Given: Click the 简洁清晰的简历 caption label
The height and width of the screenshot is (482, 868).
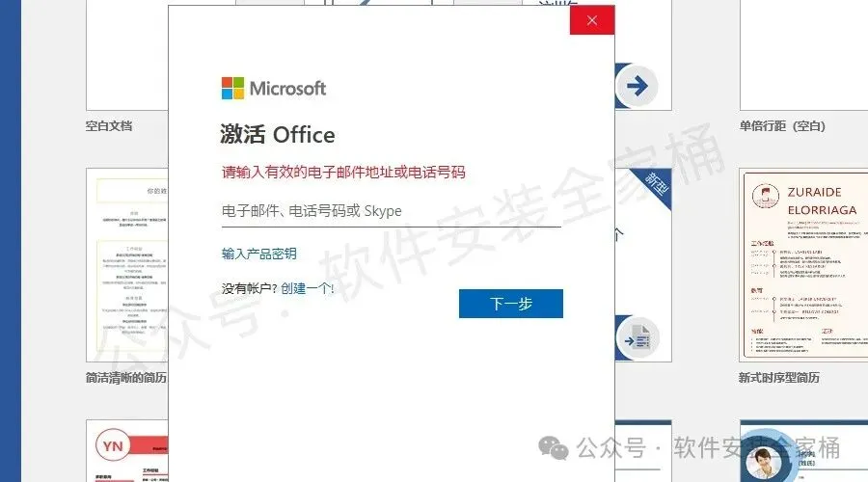Looking at the screenshot, I should [x=126, y=378].
